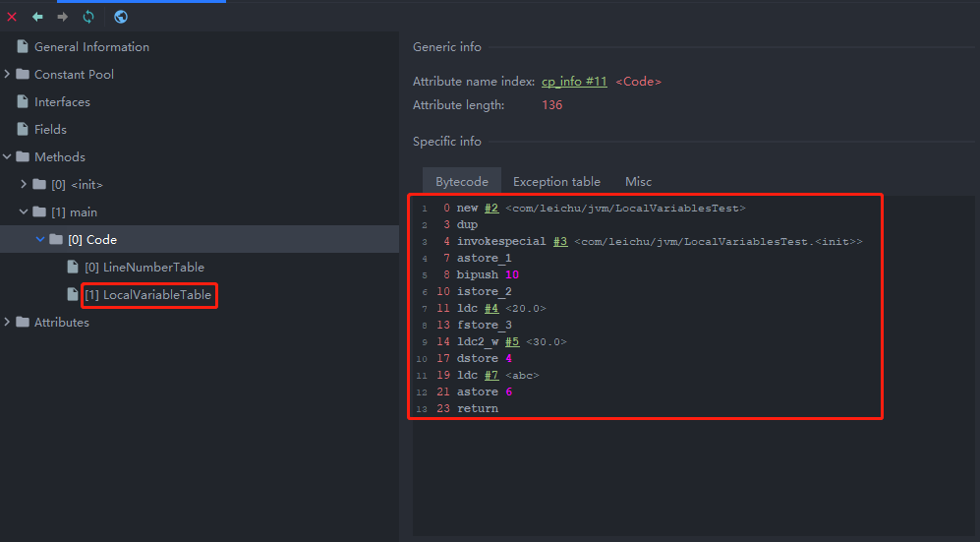Click the back arrow toolbar icon

click(x=37, y=17)
